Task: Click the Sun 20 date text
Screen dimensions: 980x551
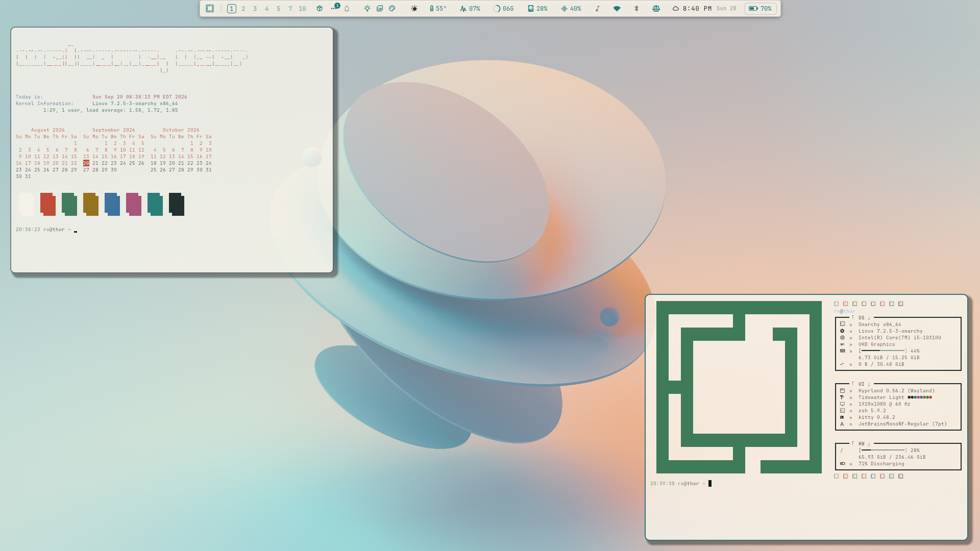Action: coord(726,9)
